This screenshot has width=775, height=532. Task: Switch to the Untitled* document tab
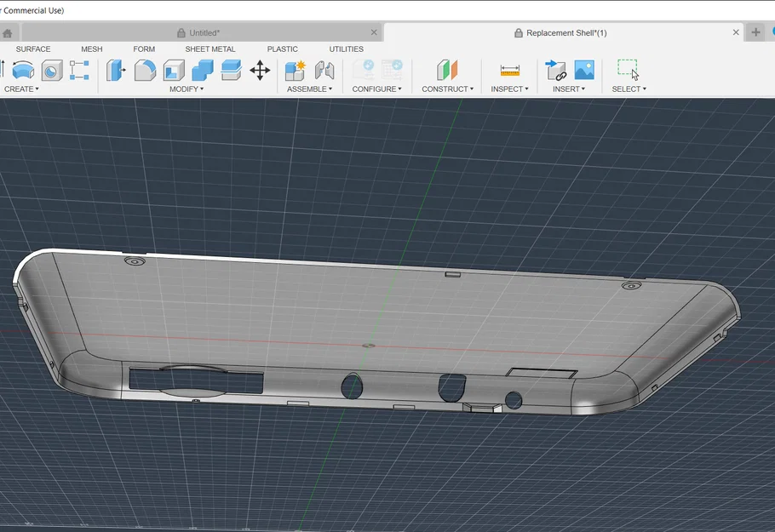(x=202, y=32)
